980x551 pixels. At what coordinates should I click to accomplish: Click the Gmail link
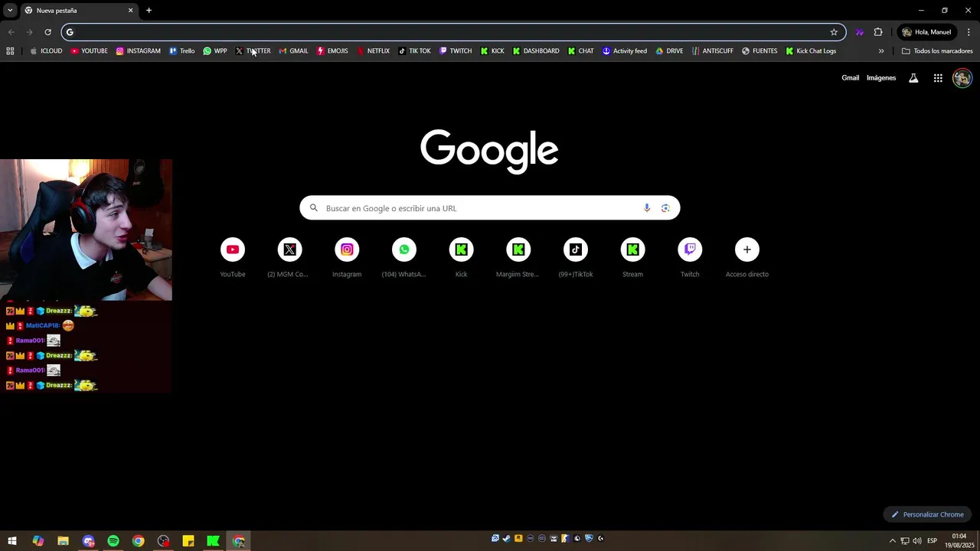pos(851,78)
